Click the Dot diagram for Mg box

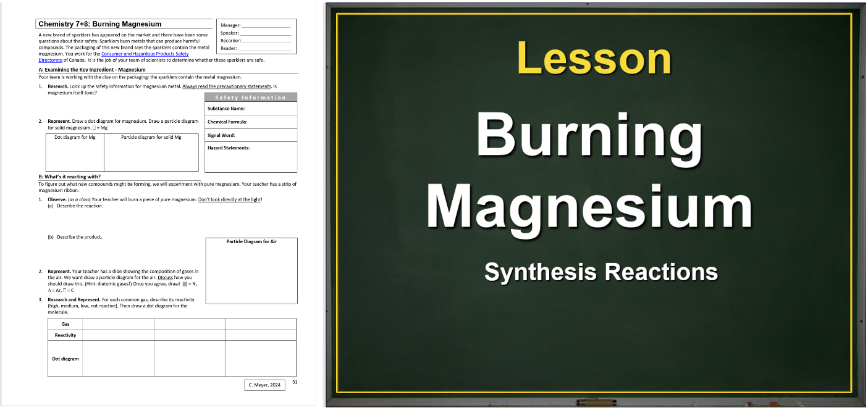[75, 154]
